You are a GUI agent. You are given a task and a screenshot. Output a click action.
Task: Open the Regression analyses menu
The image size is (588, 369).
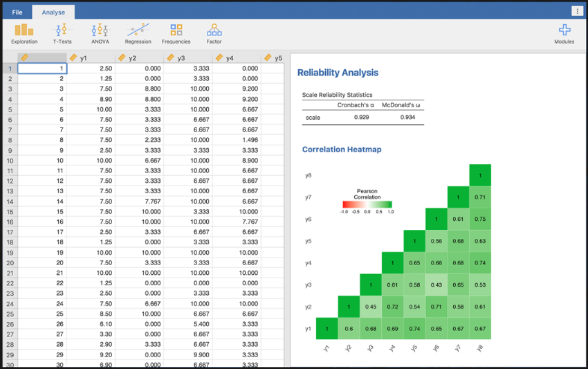[138, 34]
